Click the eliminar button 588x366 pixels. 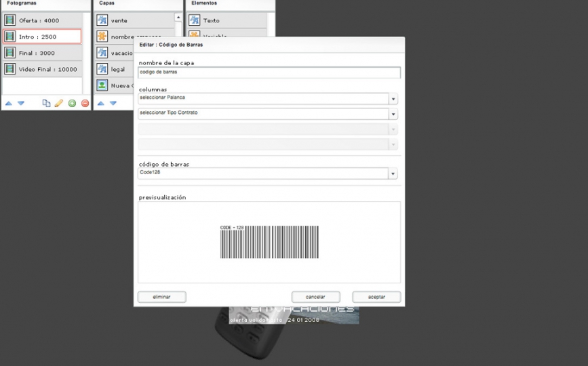pyautogui.click(x=161, y=297)
